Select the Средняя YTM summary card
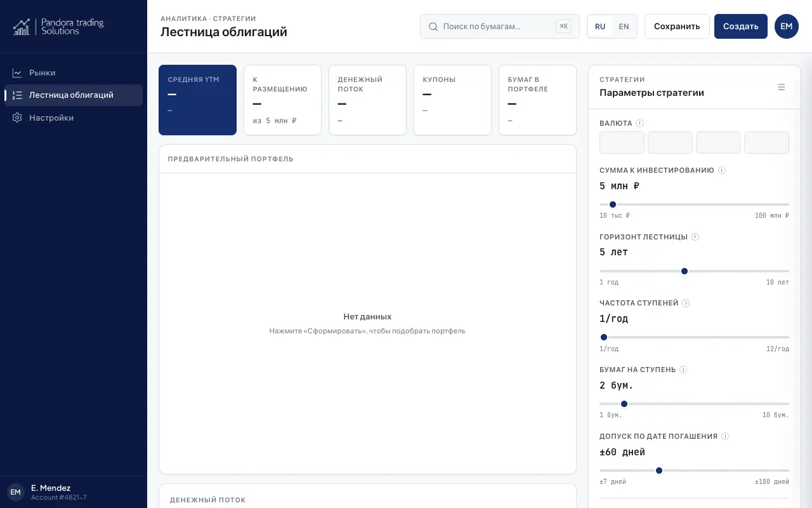This screenshot has height=508, width=812. (x=197, y=100)
